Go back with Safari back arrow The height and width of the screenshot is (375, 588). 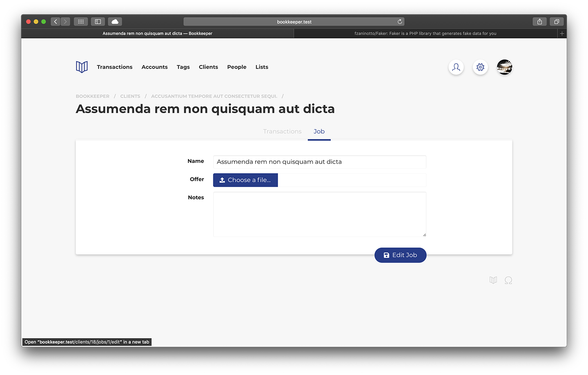(56, 22)
